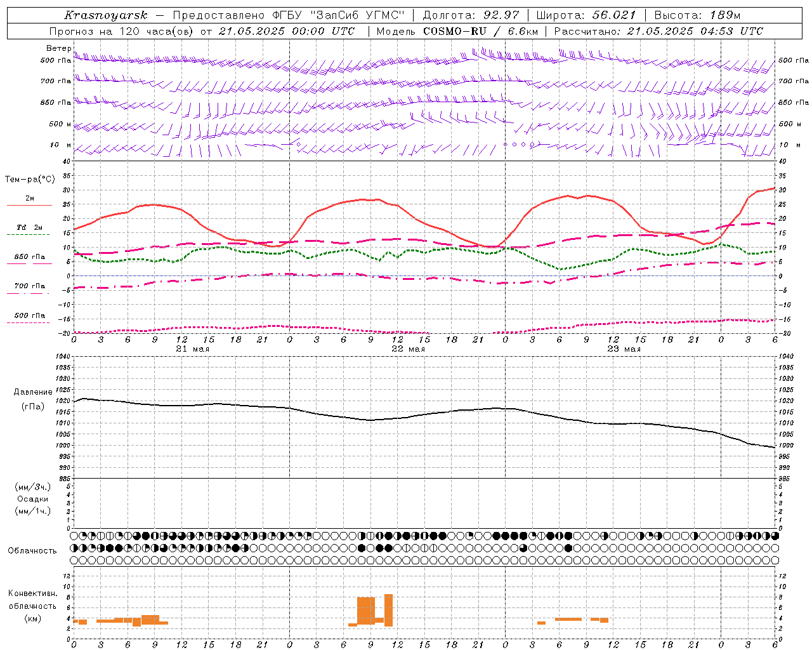Click the '(км)' unit under convective cloudiness
This screenshot has width=812, height=650.
[x=32, y=618]
